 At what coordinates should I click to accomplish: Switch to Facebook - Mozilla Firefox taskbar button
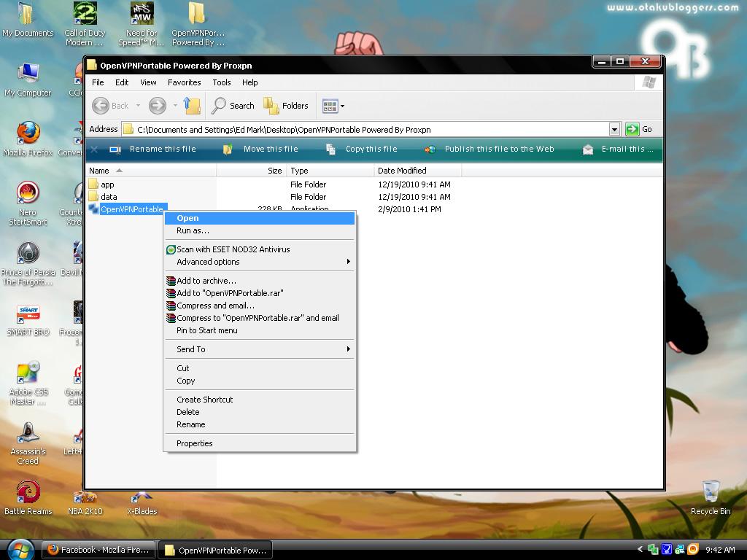click(x=98, y=550)
